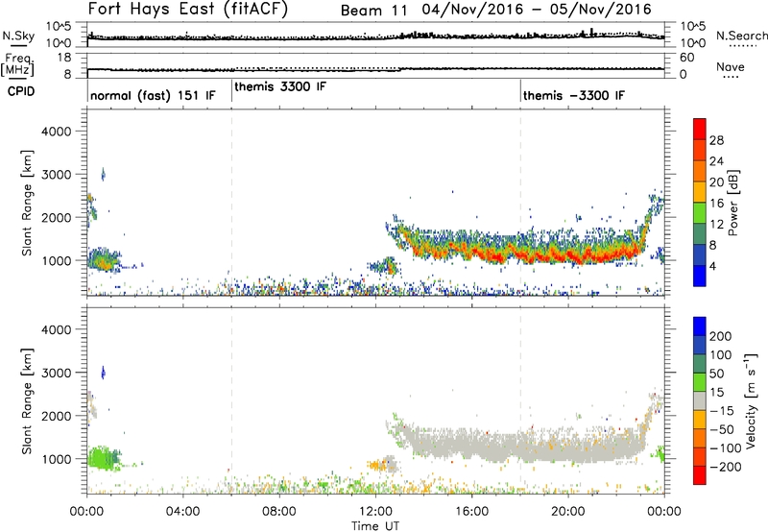The width and height of the screenshot is (768, 532).
Task: Click the "4" Power colorbar tick label
Action: click(x=713, y=267)
